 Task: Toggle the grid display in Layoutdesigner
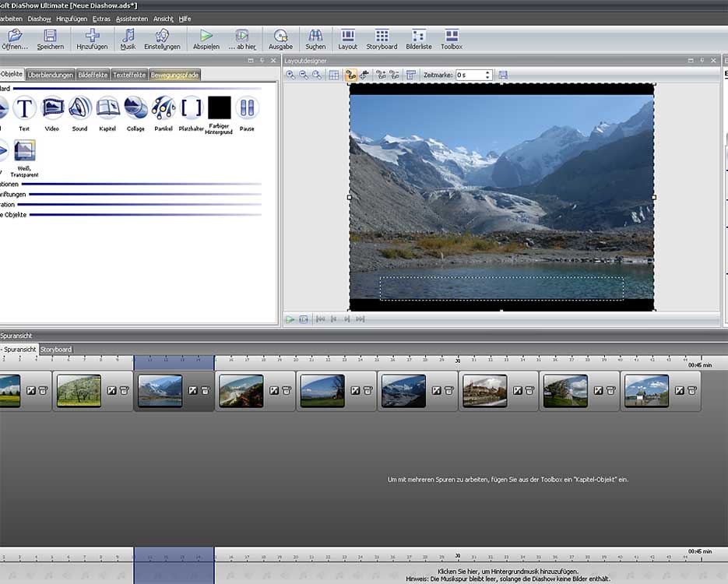pyautogui.click(x=334, y=75)
